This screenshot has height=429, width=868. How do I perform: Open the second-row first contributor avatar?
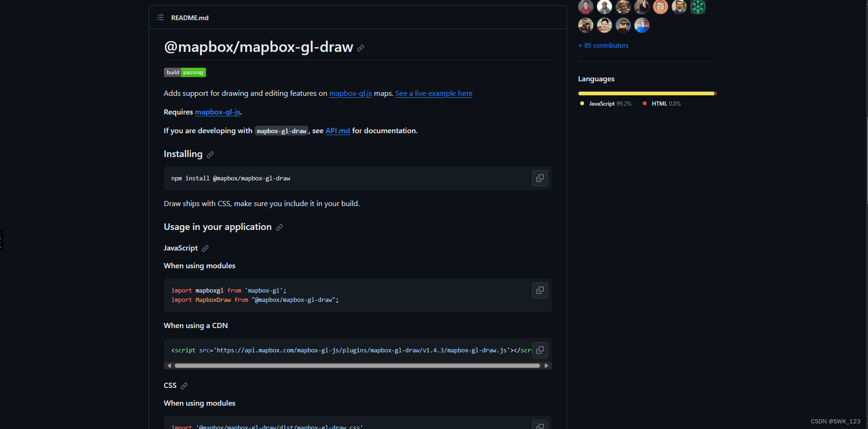coord(586,25)
